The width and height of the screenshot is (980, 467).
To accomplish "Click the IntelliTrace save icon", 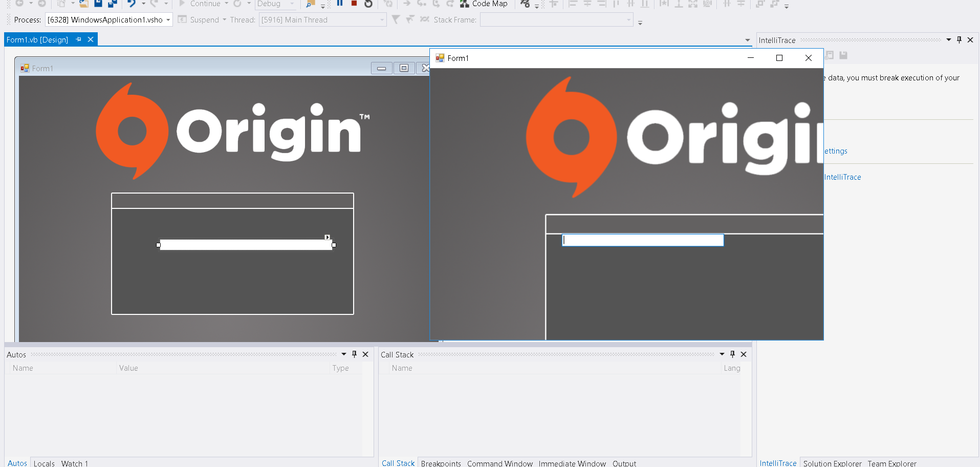I will tap(843, 55).
